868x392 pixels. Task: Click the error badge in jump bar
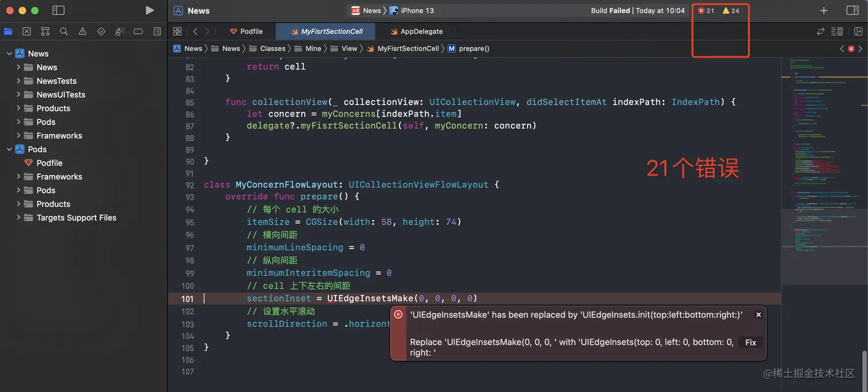tap(851, 49)
